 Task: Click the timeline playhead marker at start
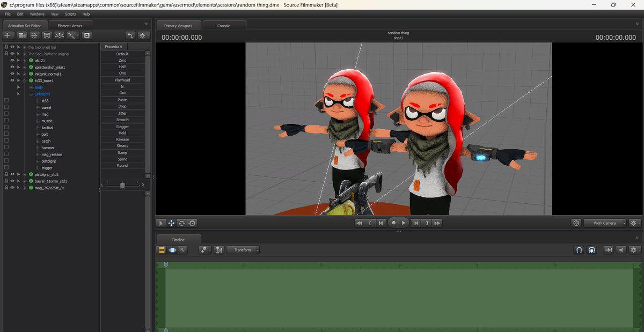[x=166, y=265]
